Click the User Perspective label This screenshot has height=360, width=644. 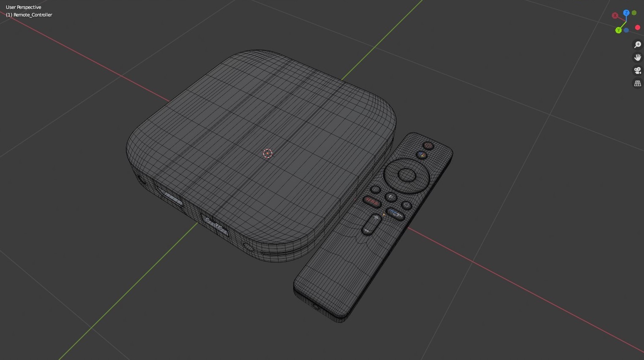[24, 7]
